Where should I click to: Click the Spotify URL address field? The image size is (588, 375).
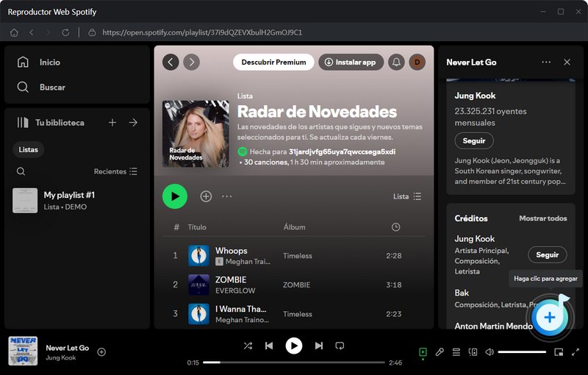202,32
